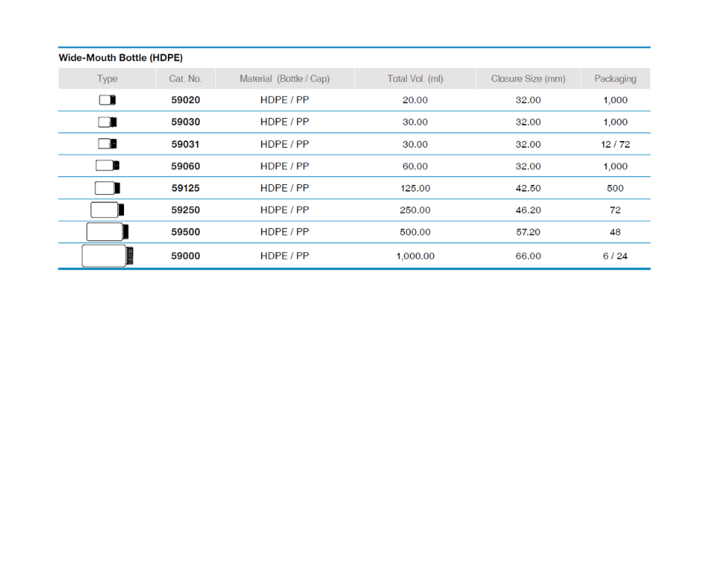Viewport: 702px width, 588px height.
Task: Click the Packaging column header
Action: pos(615,78)
